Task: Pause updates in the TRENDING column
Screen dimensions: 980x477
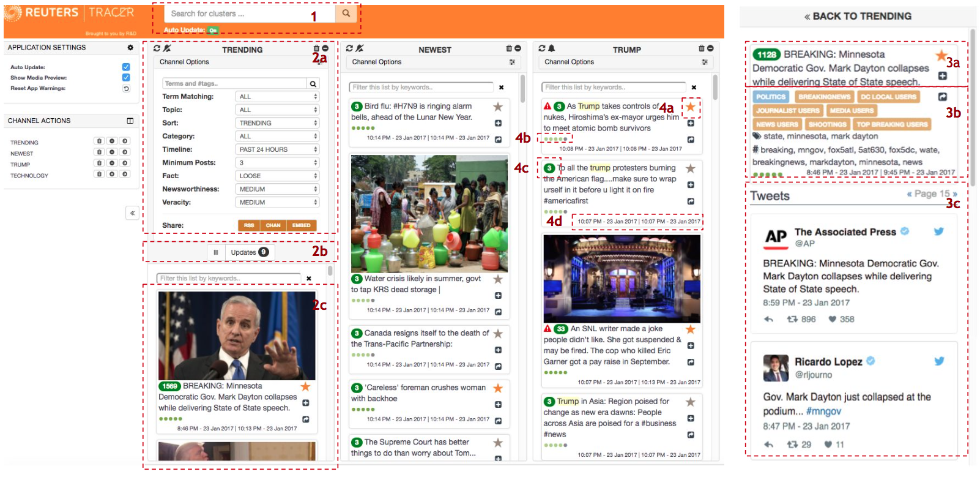Action: 216,252
